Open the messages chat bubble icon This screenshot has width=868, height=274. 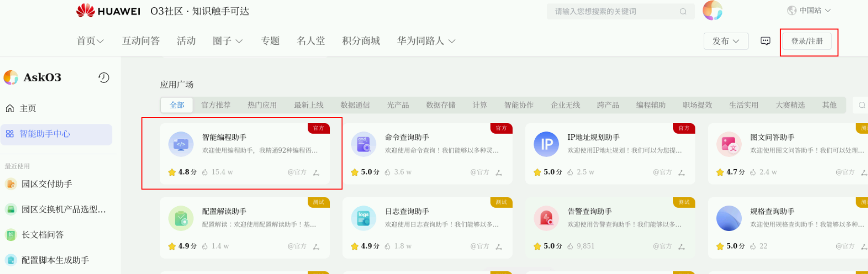coord(765,41)
